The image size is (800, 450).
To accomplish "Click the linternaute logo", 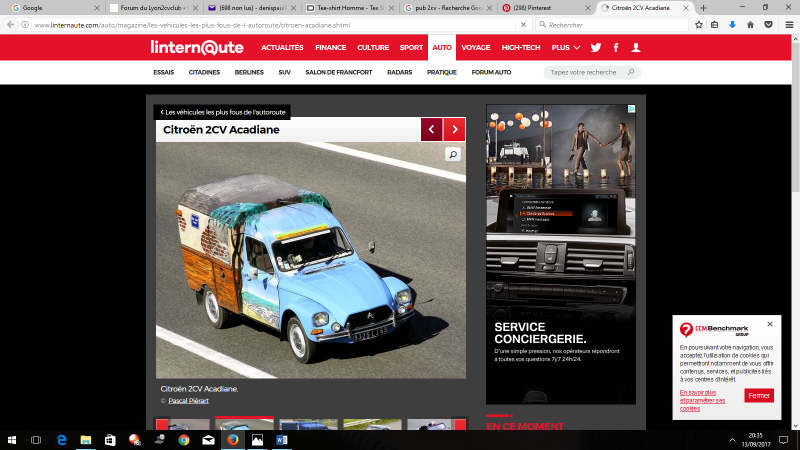I will tap(197, 47).
